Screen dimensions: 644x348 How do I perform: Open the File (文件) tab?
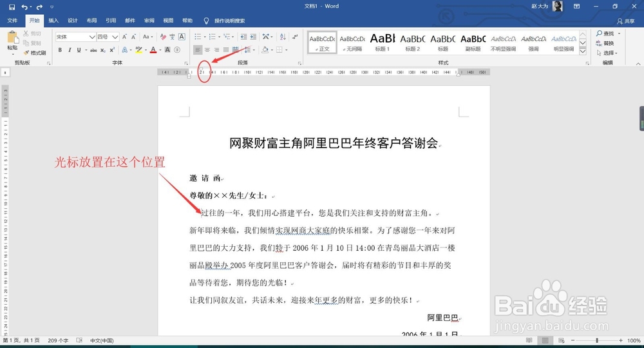(12, 21)
